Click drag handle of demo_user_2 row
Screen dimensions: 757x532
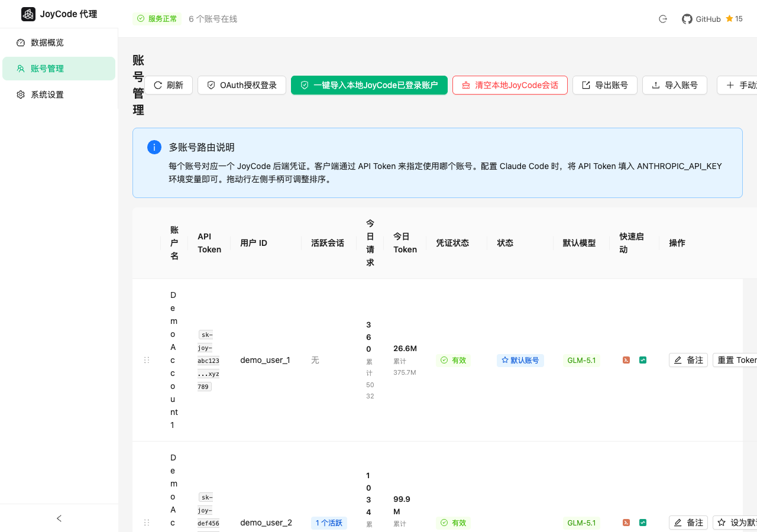147,523
